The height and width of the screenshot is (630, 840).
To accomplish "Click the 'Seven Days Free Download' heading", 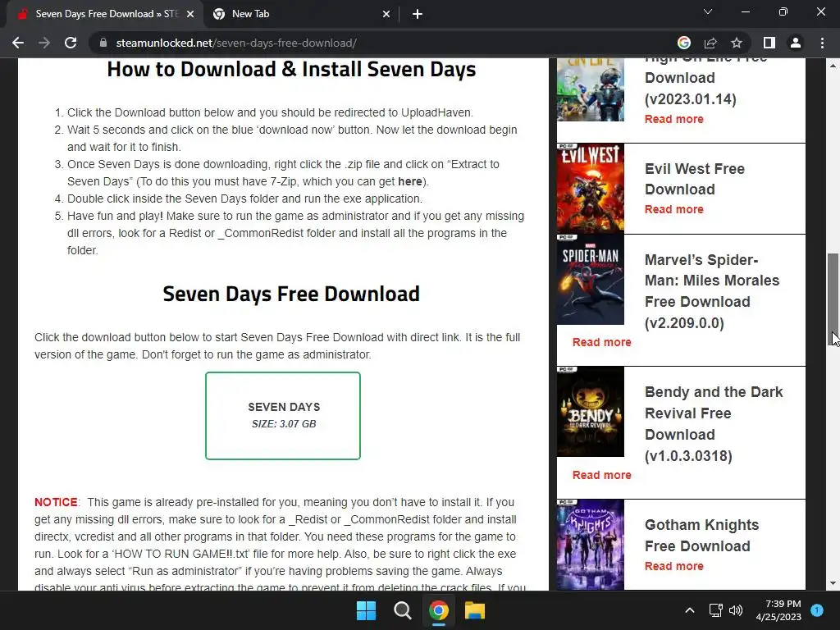I will pos(291,294).
